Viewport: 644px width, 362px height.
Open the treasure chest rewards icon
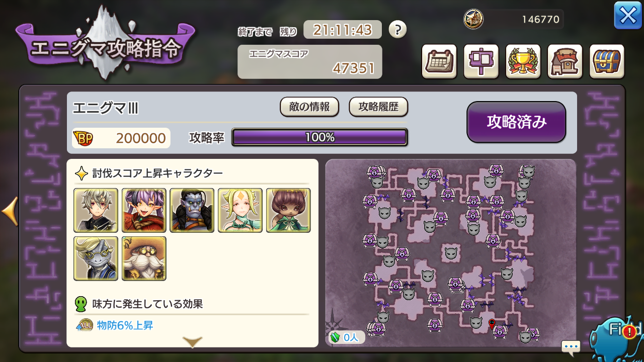click(607, 61)
